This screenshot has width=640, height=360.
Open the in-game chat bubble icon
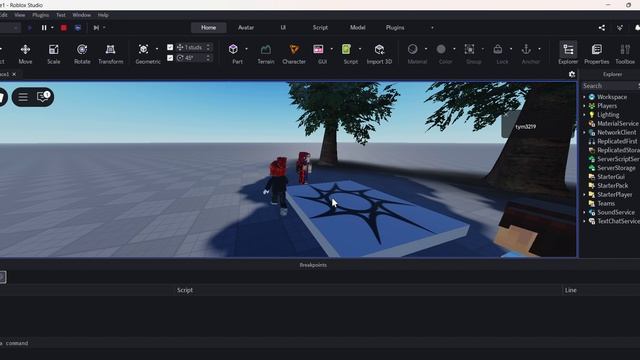(43, 97)
